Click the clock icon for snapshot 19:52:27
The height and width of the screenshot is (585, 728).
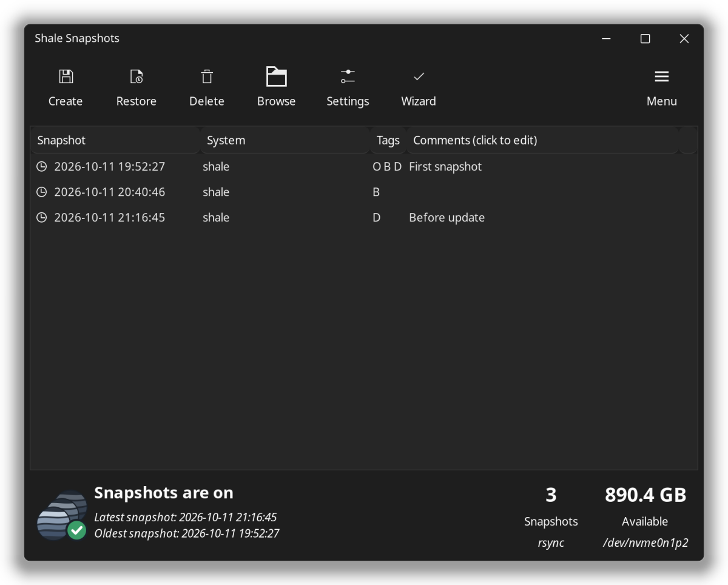41,166
